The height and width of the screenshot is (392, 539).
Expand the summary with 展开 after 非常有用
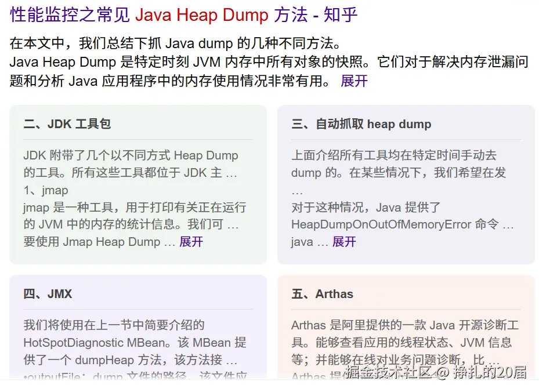pos(354,81)
